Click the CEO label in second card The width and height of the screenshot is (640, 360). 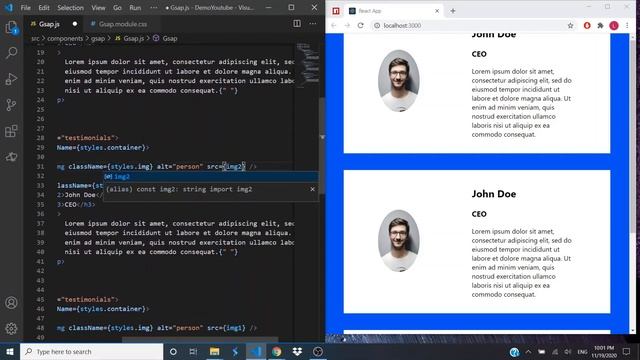tap(479, 214)
